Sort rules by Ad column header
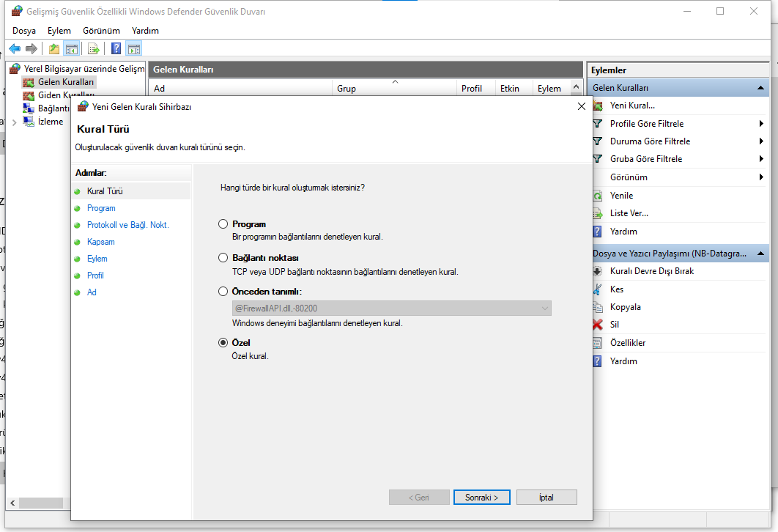Screen dimensions: 778x532 tap(240, 89)
